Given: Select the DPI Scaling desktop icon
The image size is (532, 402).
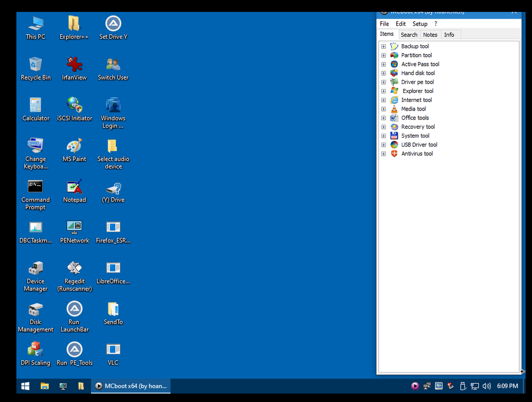Looking at the screenshot, I should click(36, 354).
